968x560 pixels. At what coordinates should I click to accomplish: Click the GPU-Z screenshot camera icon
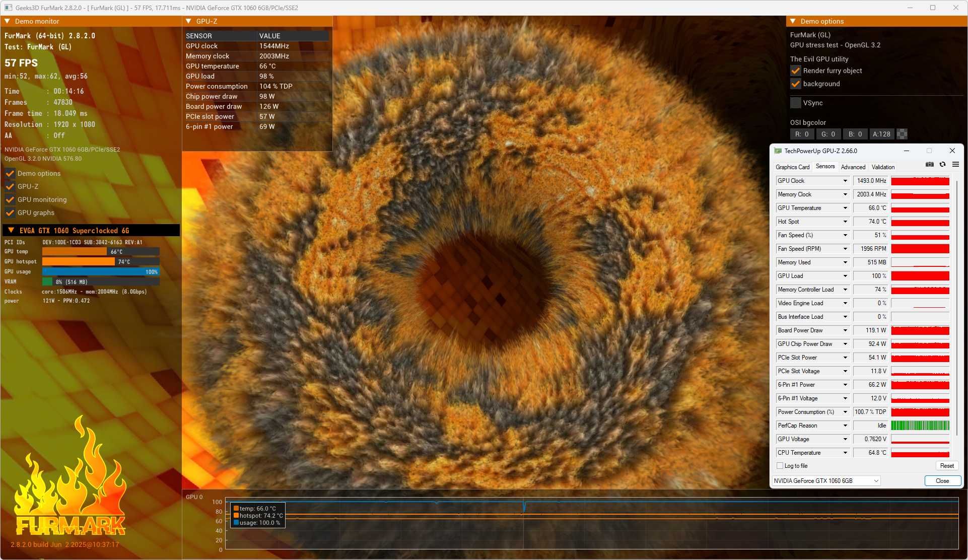[930, 165]
